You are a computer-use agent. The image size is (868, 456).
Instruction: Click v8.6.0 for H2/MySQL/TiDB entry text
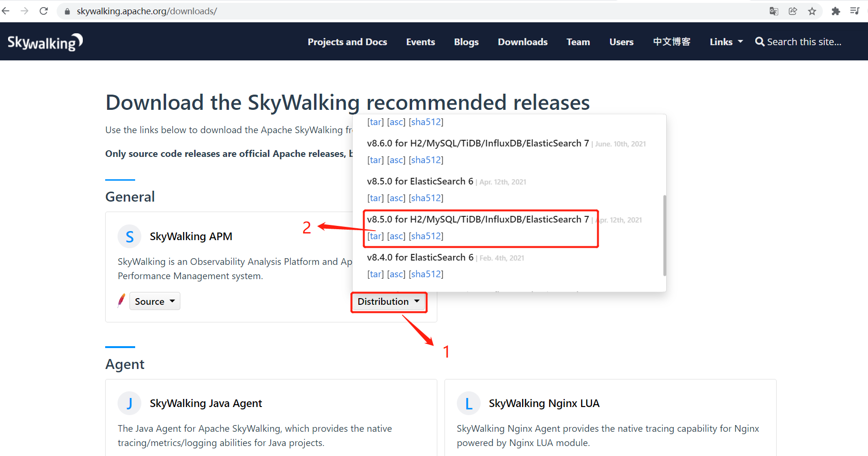point(478,143)
